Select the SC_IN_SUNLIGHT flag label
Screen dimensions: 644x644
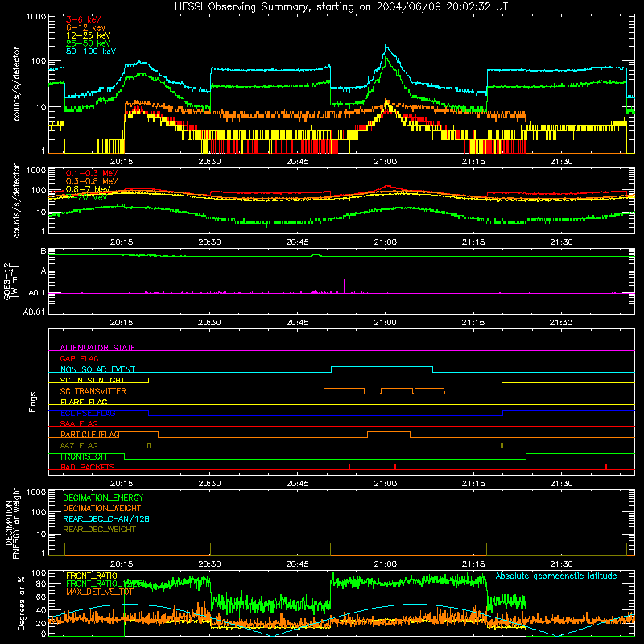(x=93, y=380)
